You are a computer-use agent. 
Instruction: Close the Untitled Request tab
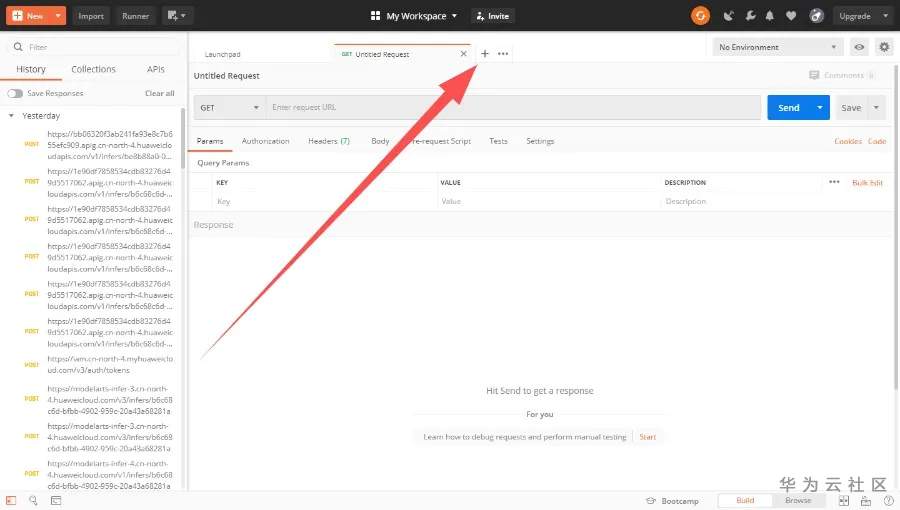(463, 53)
